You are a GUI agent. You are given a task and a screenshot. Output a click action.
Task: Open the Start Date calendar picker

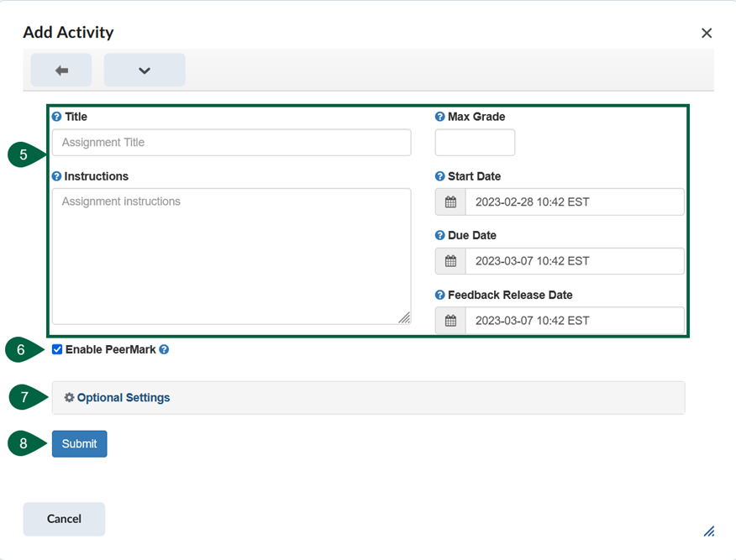(449, 201)
